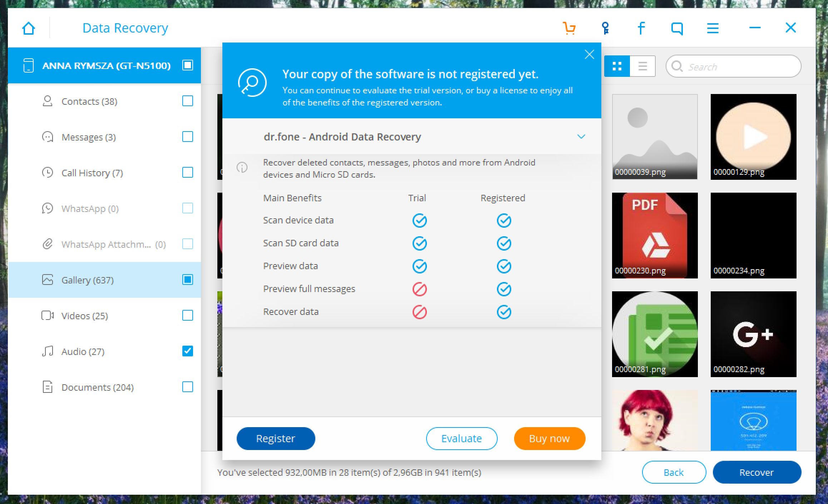
Task: Click the Call History clock icon
Action: point(48,173)
